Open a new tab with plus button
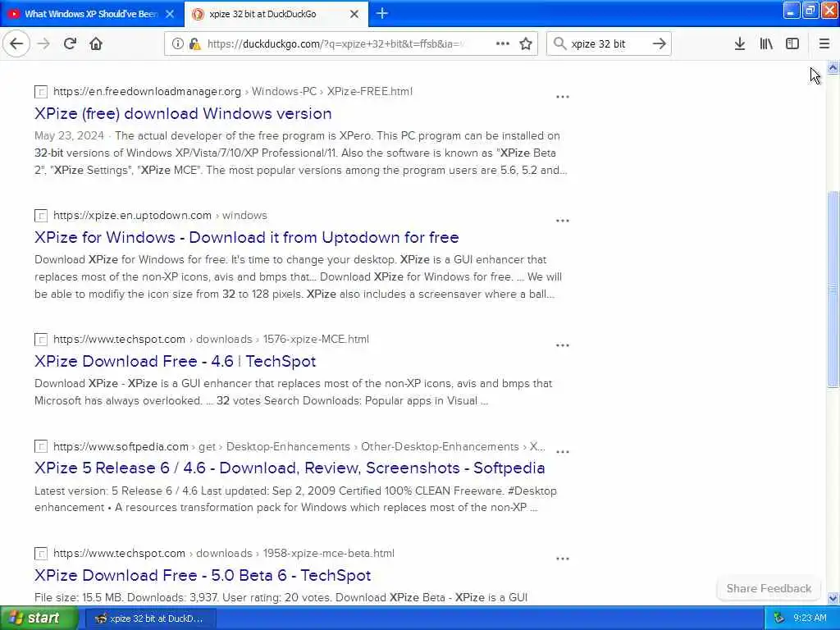This screenshot has width=840, height=630. coord(382,13)
